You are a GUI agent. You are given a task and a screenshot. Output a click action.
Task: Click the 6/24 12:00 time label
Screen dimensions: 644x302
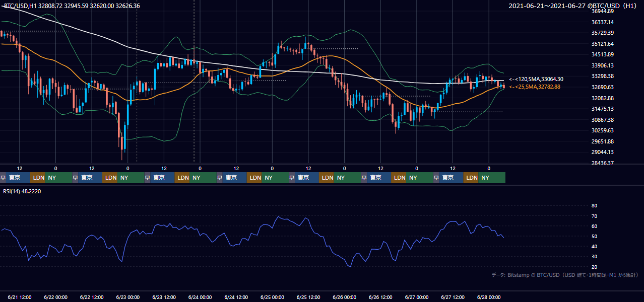pyautogui.click(x=236, y=297)
